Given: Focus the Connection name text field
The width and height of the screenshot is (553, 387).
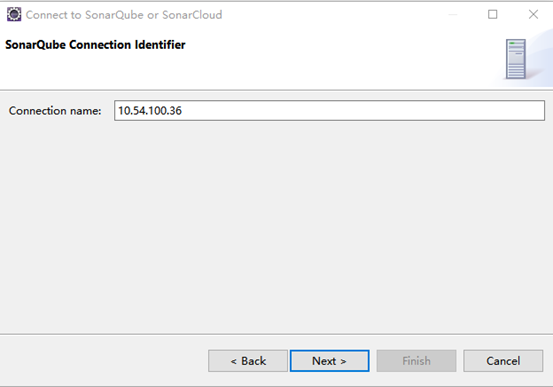Looking at the screenshot, I should pyautogui.click(x=329, y=111).
